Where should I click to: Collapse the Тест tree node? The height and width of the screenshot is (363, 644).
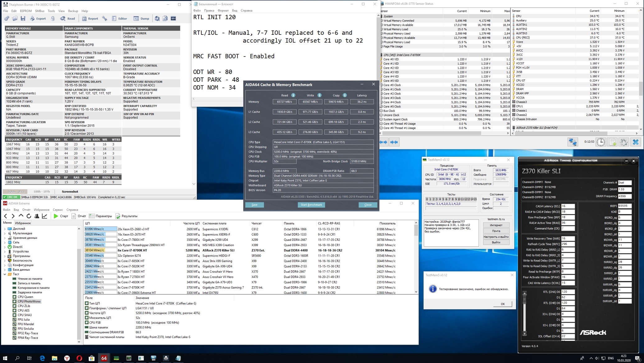[x=5, y=274]
